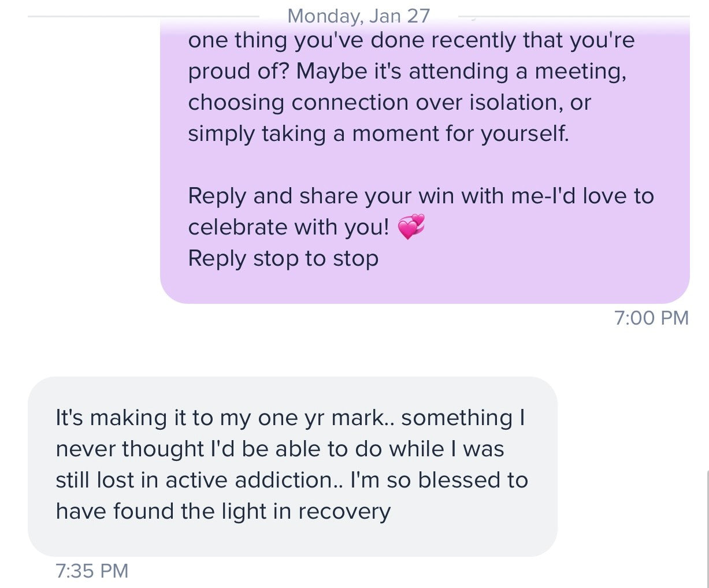The width and height of the screenshot is (709, 588).
Task: Click the divider line right of the date
Action: [578, 16]
